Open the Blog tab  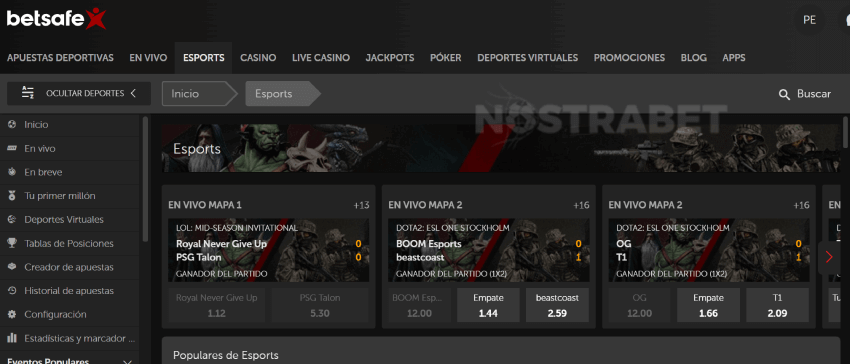pyautogui.click(x=693, y=58)
